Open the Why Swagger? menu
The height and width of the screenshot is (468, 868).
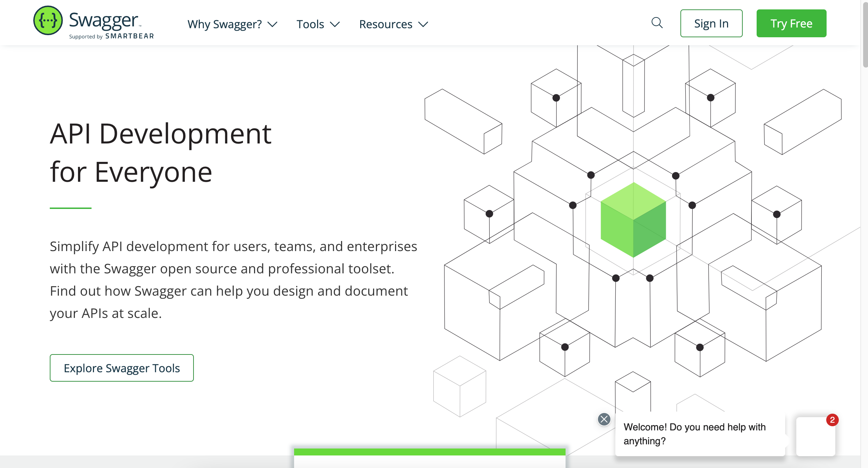(224, 24)
